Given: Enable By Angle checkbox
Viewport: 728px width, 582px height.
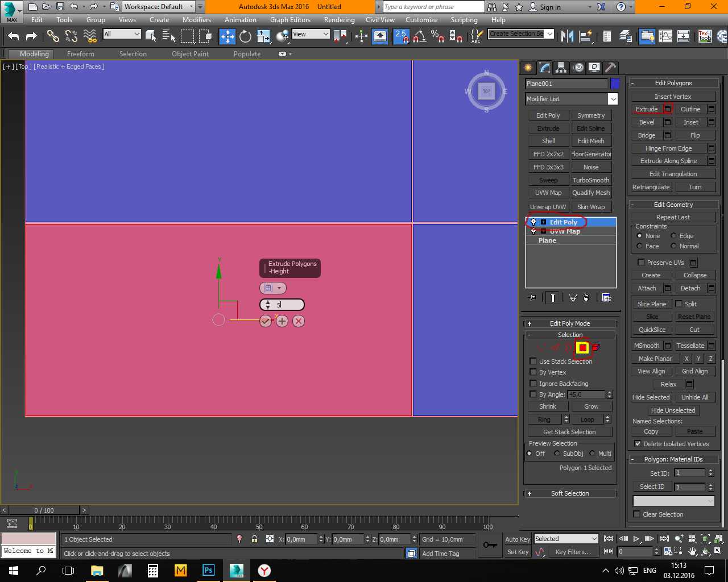Looking at the screenshot, I should (x=533, y=394).
